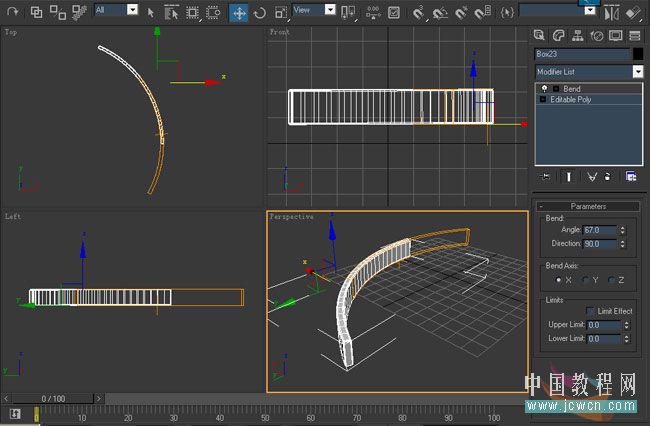The width and height of the screenshot is (650, 426).
Task: Click the Box23 object name field
Action: click(582, 54)
